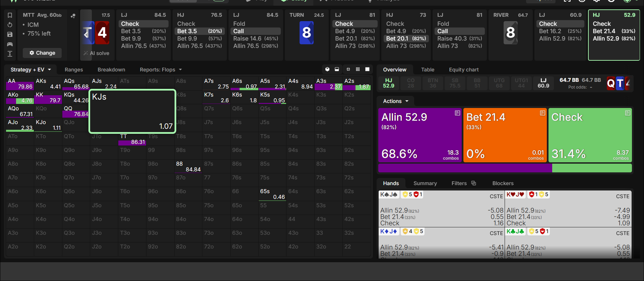Click the river card 8
This screenshot has height=281, width=644.
point(510,33)
